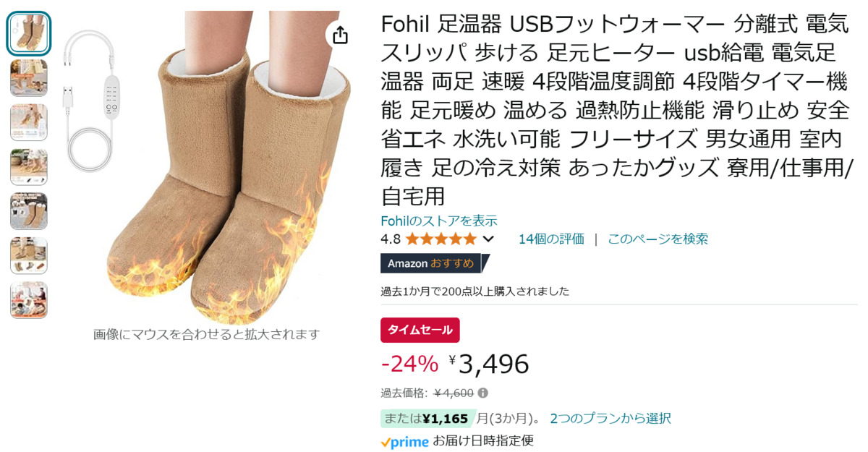Click the このページを検索 link

pyautogui.click(x=658, y=239)
